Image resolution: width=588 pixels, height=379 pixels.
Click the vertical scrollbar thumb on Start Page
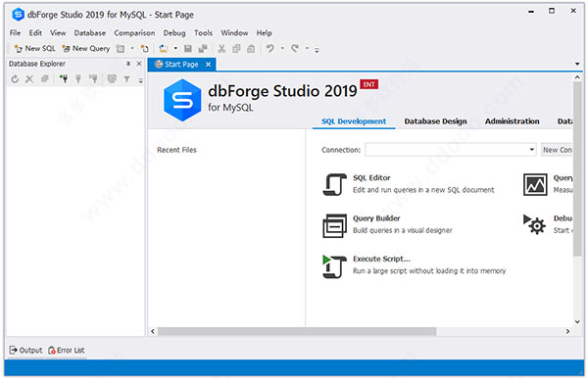click(x=577, y=168)
